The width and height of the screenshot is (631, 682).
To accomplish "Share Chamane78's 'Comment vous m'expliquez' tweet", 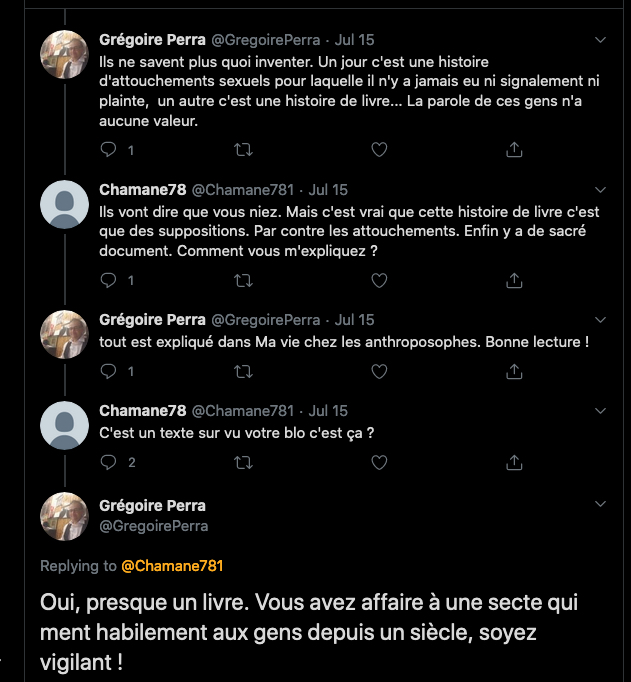I will tap(514, 280).
